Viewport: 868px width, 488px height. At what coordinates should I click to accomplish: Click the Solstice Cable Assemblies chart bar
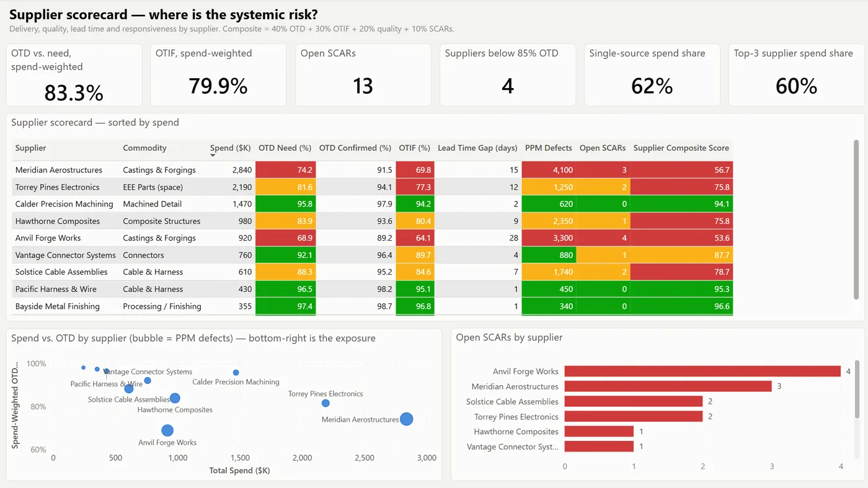634,401
